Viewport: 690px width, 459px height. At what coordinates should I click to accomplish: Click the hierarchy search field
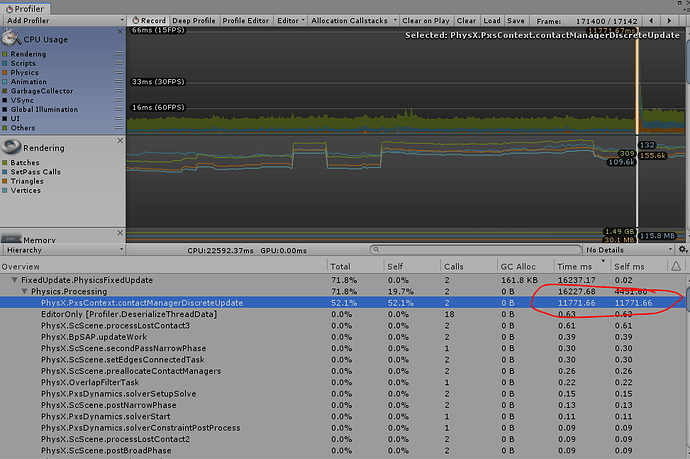476,250
